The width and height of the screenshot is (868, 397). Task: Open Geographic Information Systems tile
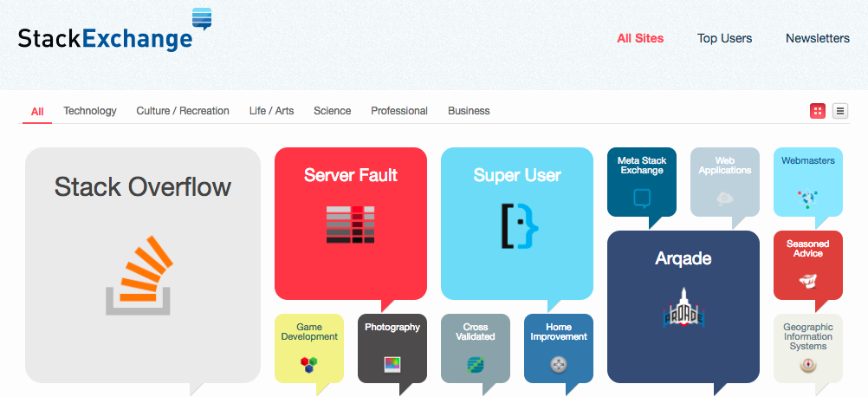807,348
